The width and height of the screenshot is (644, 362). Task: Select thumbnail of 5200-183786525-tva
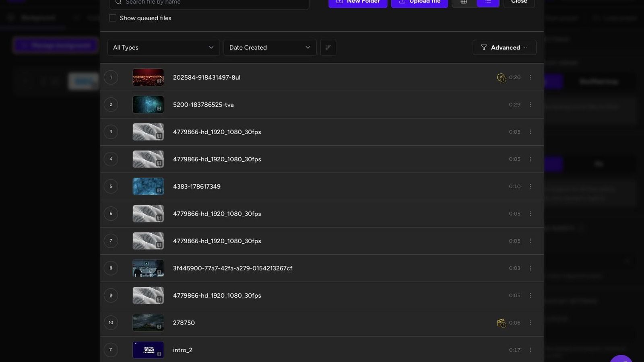(148, 105)
